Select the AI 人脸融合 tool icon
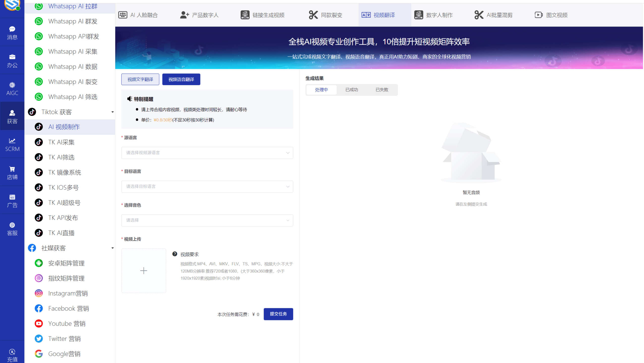Viewport: 644px width, 363px height. point(123,15)
